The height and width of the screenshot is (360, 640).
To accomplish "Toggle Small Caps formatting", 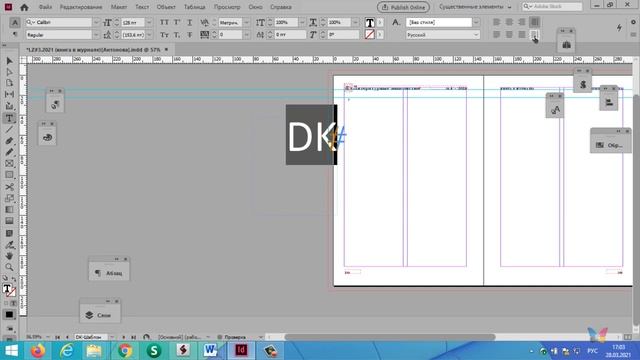I will click(164, 35).
